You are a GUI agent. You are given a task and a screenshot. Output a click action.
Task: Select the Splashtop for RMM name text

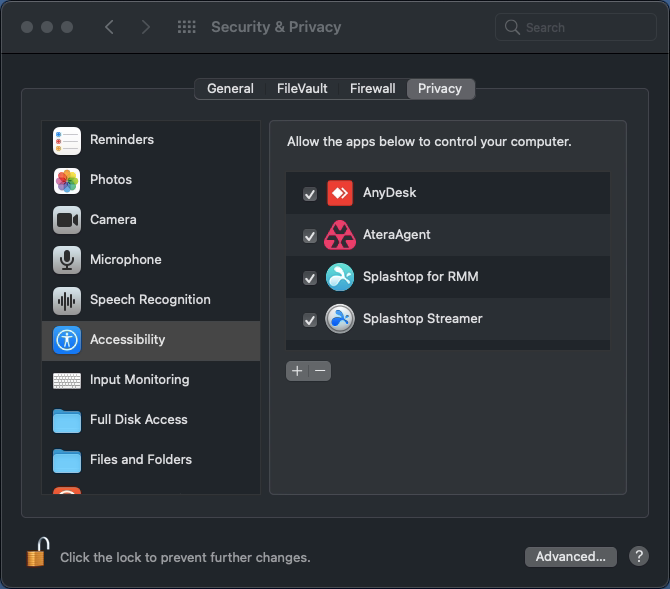pyautogui.click(x=420, y=277)
